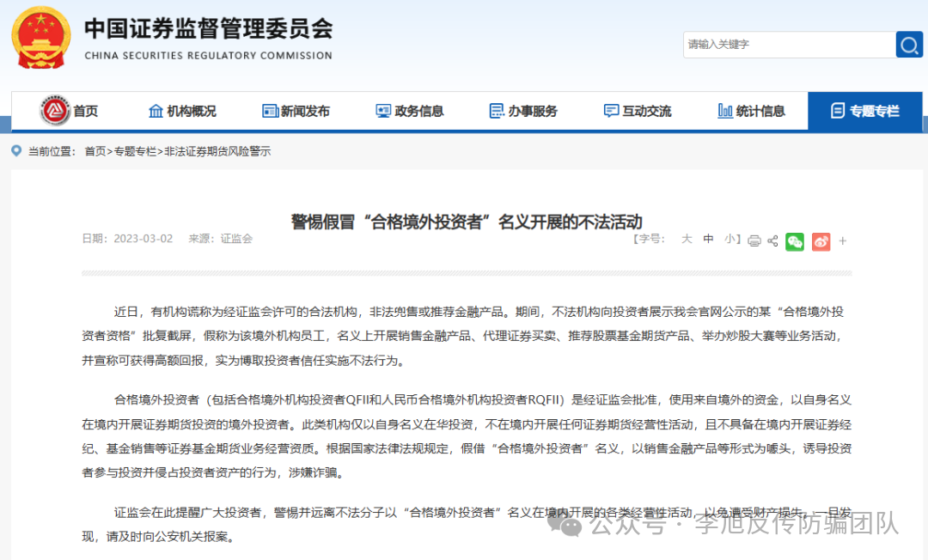Select the 大 large font size option
This screenshot has height=560, width=928.
(x=687, y=239)
